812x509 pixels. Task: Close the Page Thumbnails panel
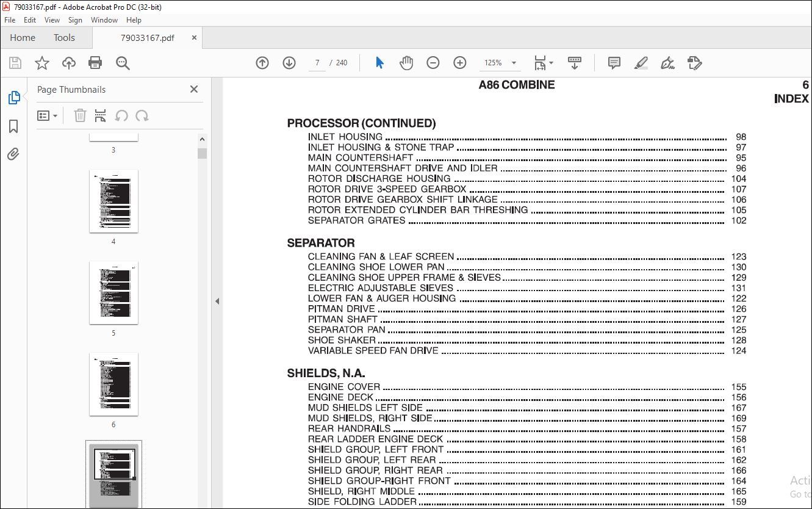click(194, 89)
